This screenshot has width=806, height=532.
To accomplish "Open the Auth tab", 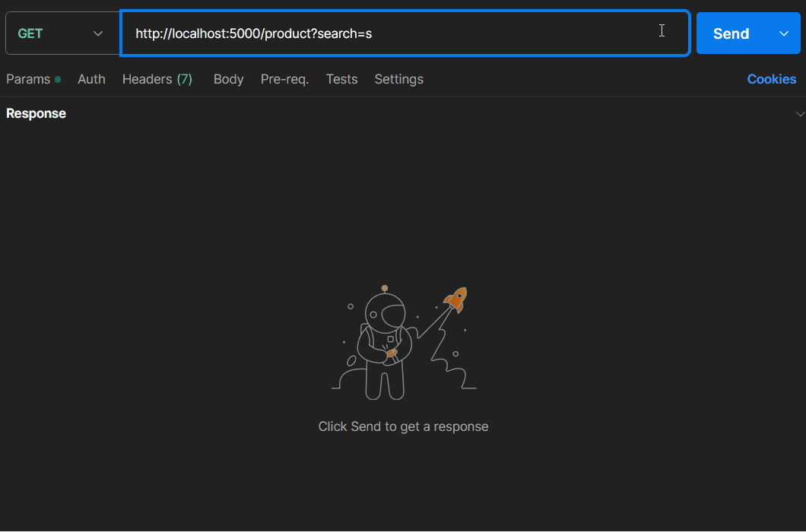I will click(x=91, y=79).
